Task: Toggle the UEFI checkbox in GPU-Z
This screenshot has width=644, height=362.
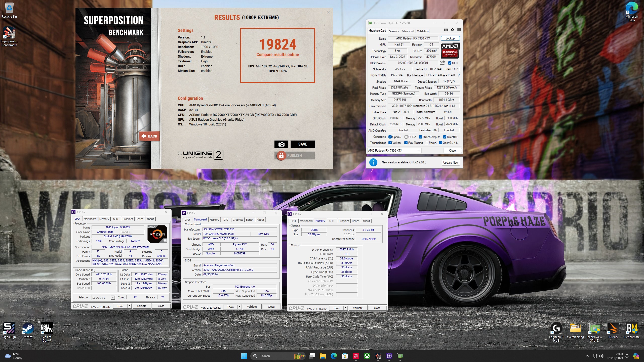Action: [450, 63]
